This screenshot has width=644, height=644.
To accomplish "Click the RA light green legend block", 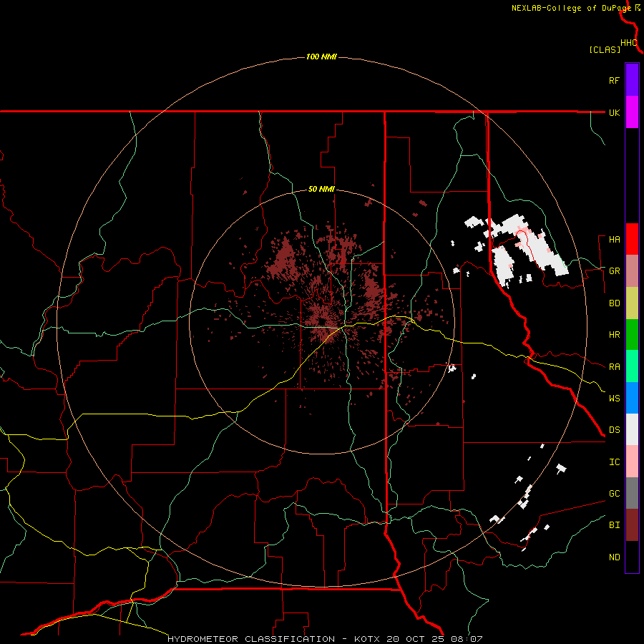I will coord(632,366).
